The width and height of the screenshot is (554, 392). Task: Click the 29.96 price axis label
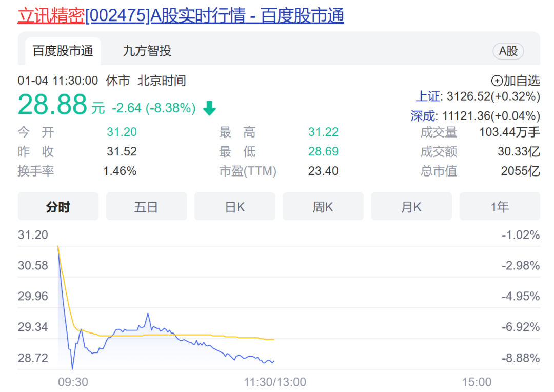click(x=33, y=296)
